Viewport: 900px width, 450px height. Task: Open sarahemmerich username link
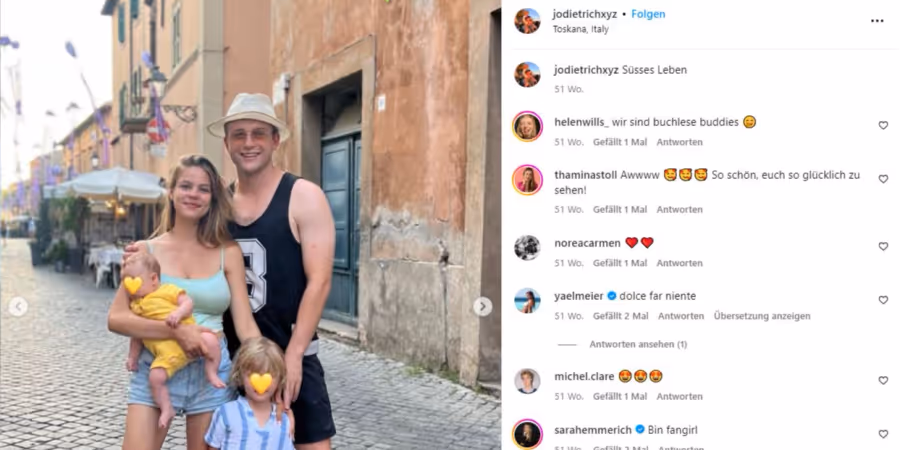593,430
